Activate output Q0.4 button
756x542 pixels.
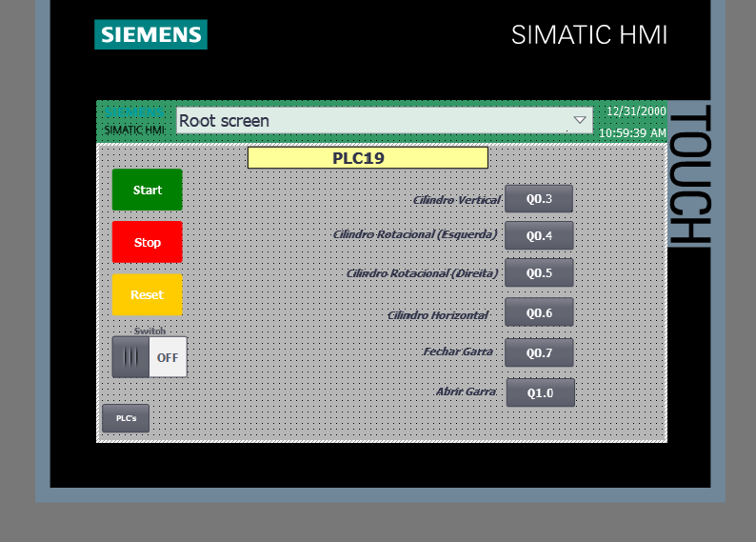click(539, 236)
